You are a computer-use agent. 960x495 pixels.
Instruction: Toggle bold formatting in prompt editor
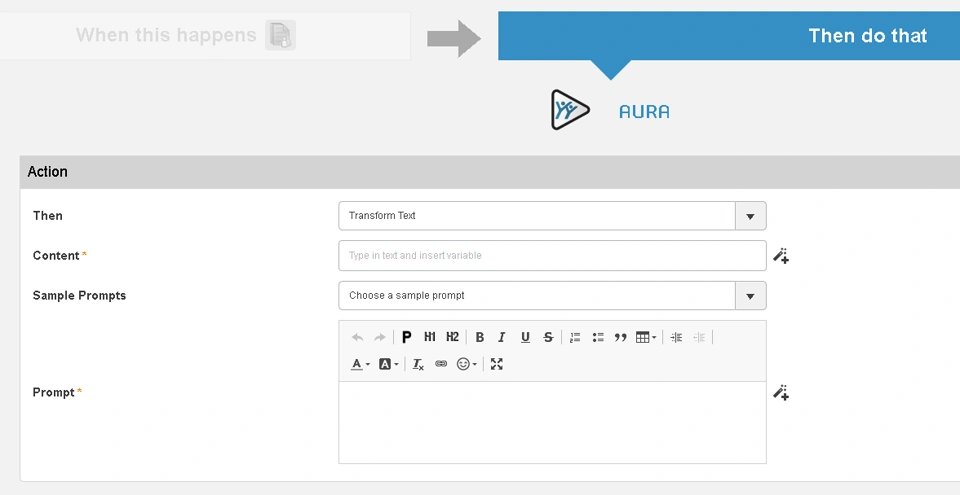pyautogui.click(x=479, y=337)
